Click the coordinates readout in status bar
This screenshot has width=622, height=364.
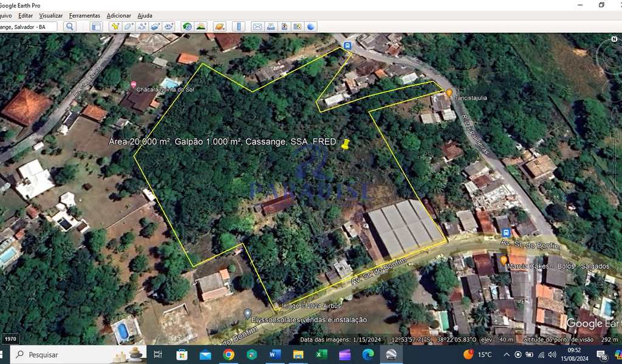(x=434, y=340)
